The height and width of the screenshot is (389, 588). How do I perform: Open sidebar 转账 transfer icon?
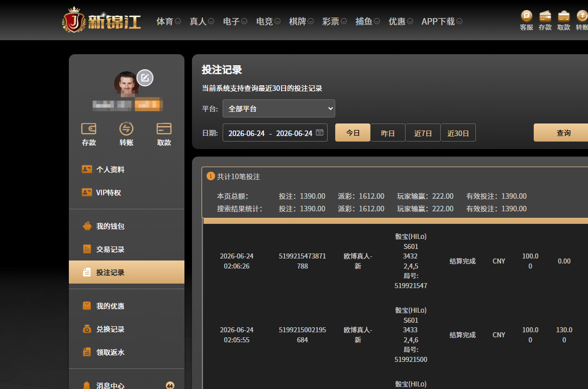pos(126,128)
